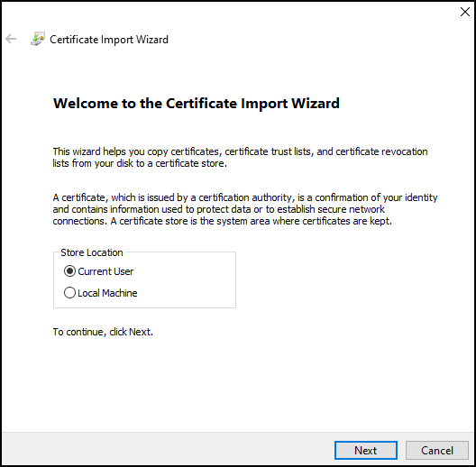Click the back arrow in the header
This screenshot has height=467, width=476.
pos(11,39)
